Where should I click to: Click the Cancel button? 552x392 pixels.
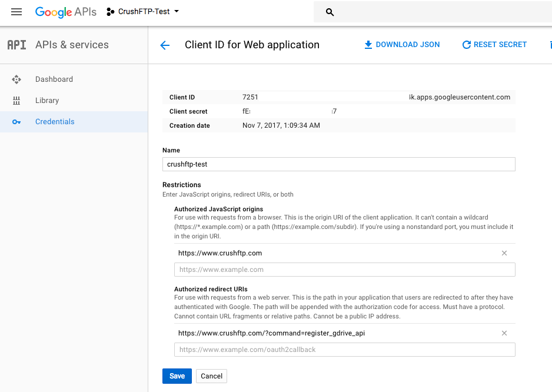pos(212,376)
